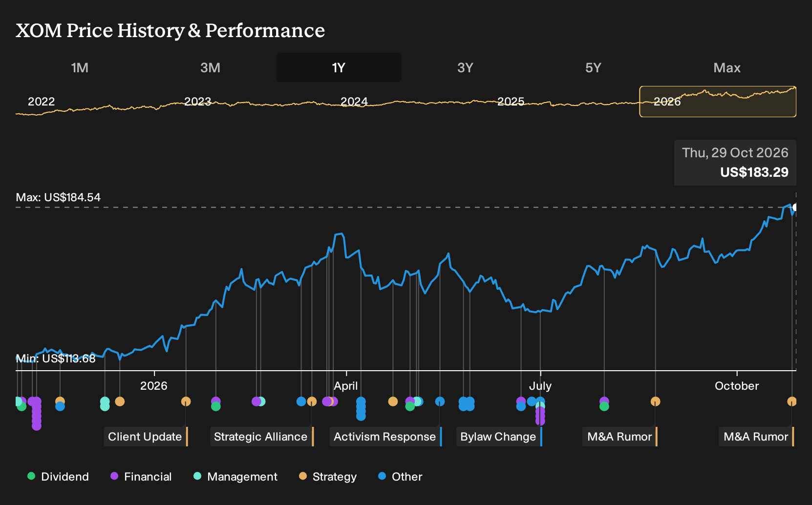Switch chart to the 3Y range
This screenshot has height=505, width=812.
[465, 67]
